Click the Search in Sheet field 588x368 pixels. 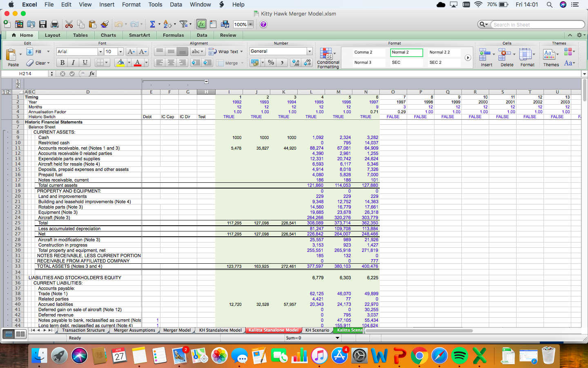537,25
